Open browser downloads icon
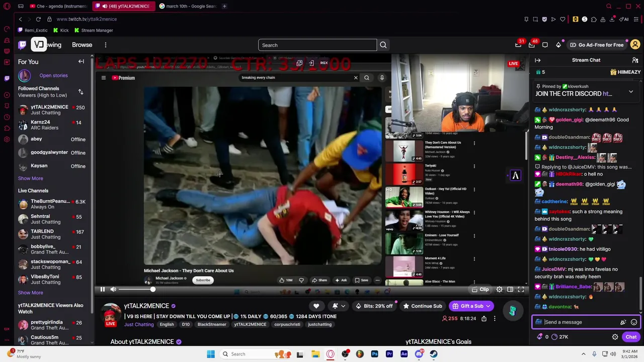 [x=612, y=19]
